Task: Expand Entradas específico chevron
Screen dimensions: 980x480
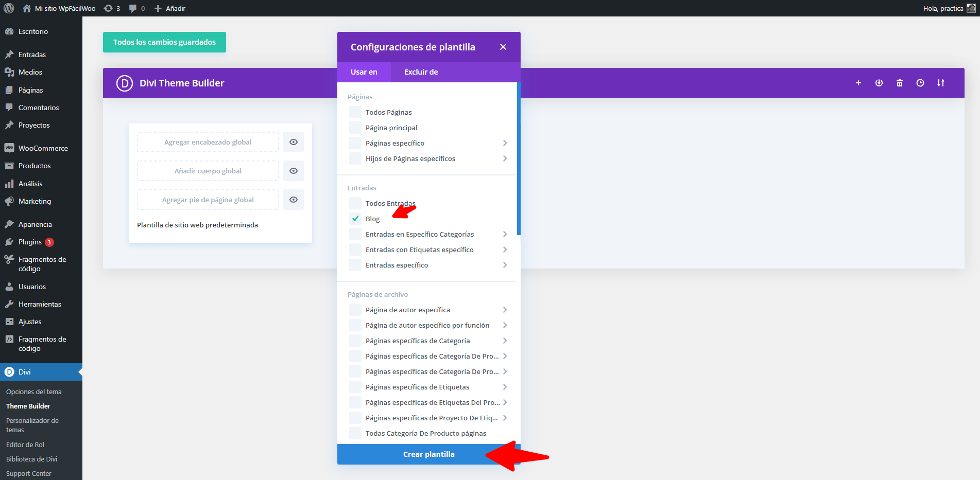Action: point(505,265)
